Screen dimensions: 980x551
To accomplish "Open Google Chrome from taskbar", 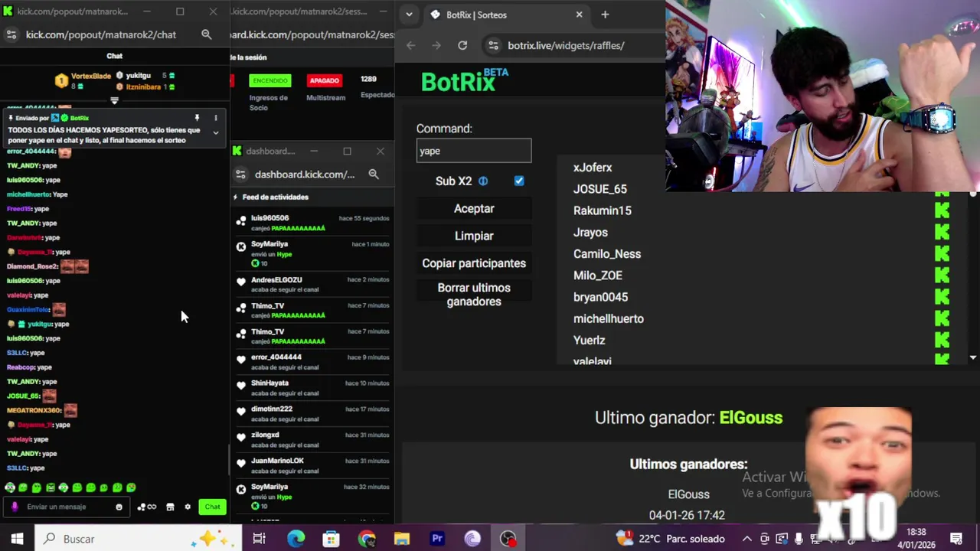I will click(x=367, y=539).
